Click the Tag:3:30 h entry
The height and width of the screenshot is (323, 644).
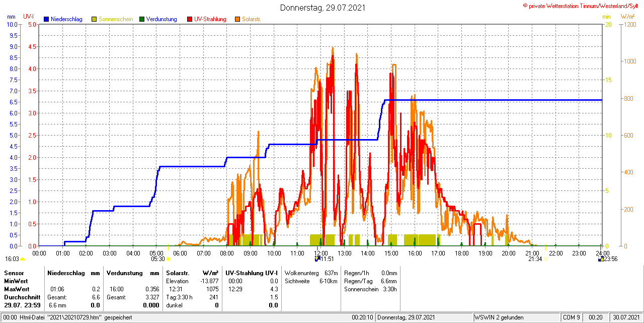(179, 297)
